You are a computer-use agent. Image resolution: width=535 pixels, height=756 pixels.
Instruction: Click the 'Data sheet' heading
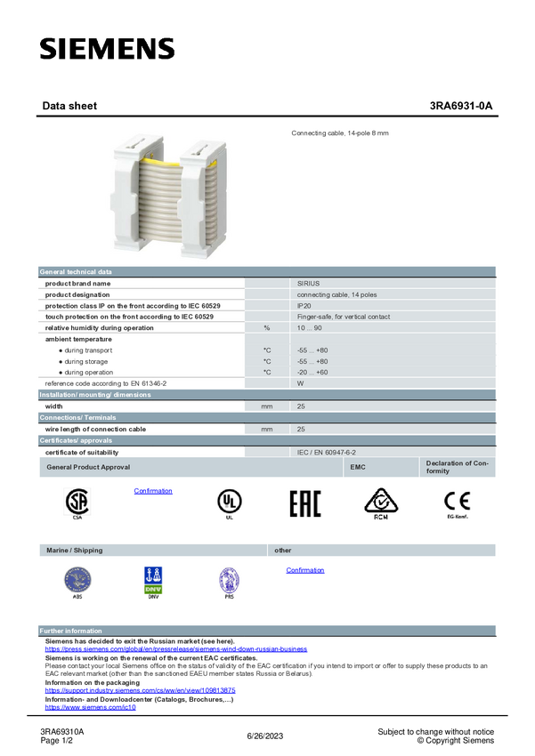click(69, 106)
